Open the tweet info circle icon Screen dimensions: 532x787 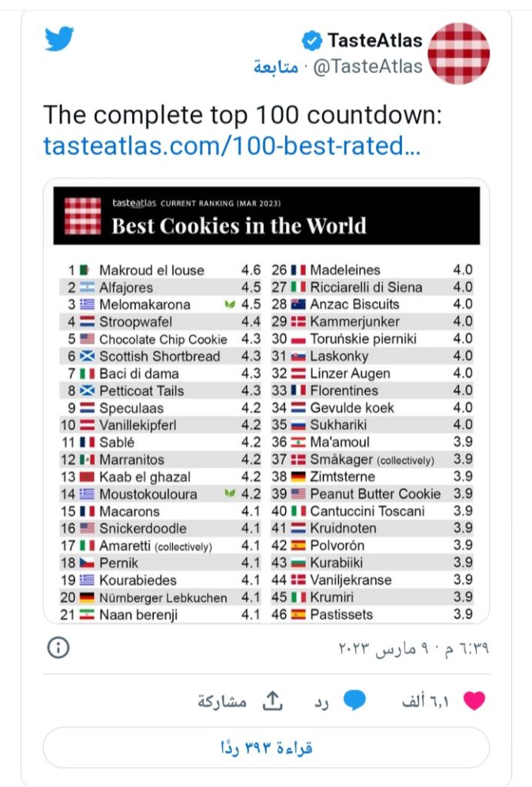(x=58, y=648)
